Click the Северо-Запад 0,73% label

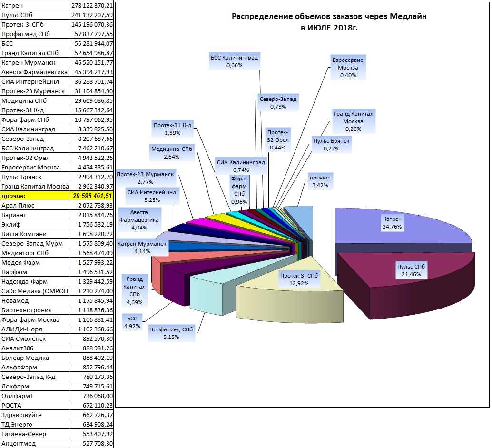click(278, 103)
